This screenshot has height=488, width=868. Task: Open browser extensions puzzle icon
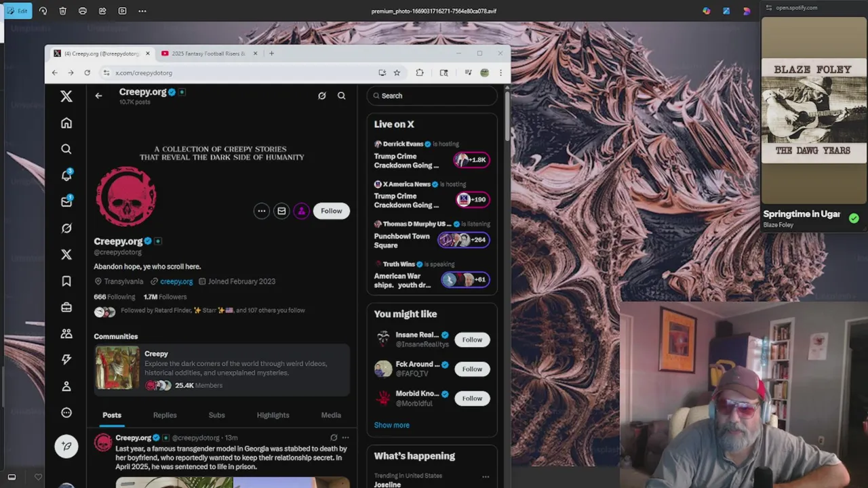(420, 73)
